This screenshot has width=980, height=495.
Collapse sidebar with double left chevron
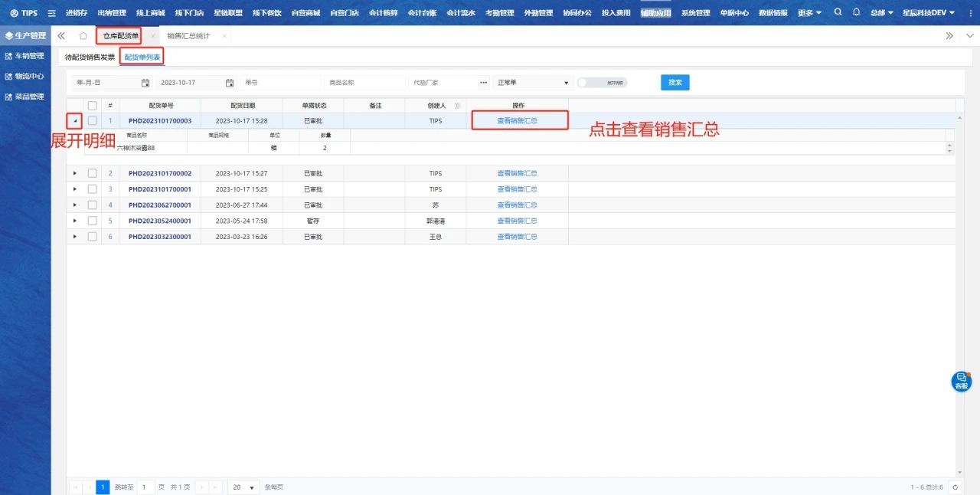pos(61,36)
